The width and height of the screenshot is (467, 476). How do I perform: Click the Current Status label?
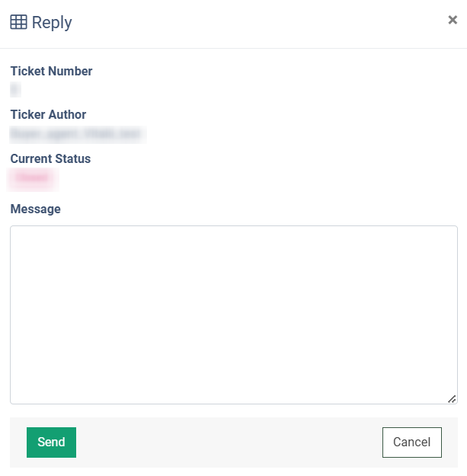point(50,159)
